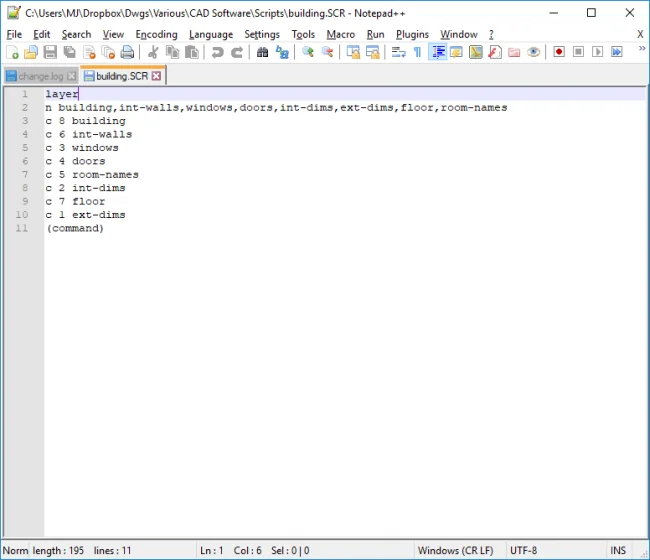The image size is (650, 560).
Task: Switch to the change.log tab
Action: click(39, 76)
